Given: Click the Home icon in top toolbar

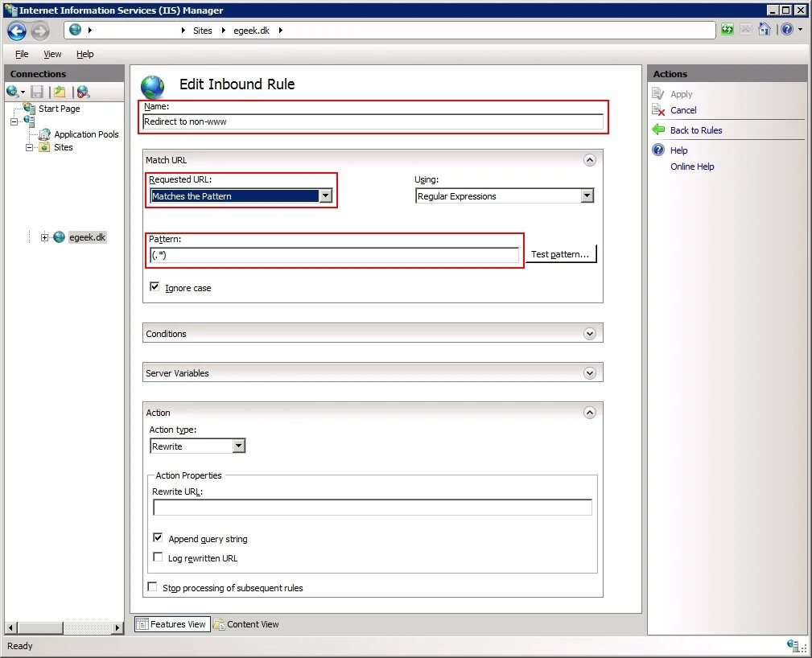Looking at the screenshot, I should (765, 30).
